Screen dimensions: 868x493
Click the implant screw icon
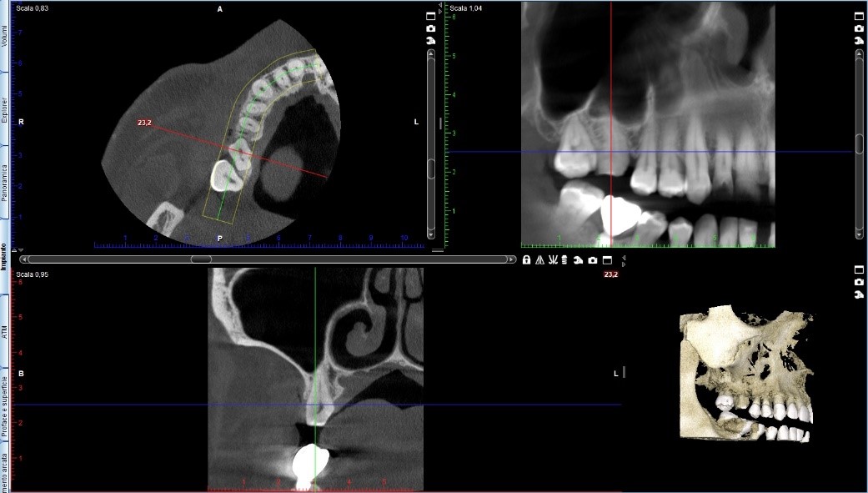pyautogui.click(x=565, y=260)
